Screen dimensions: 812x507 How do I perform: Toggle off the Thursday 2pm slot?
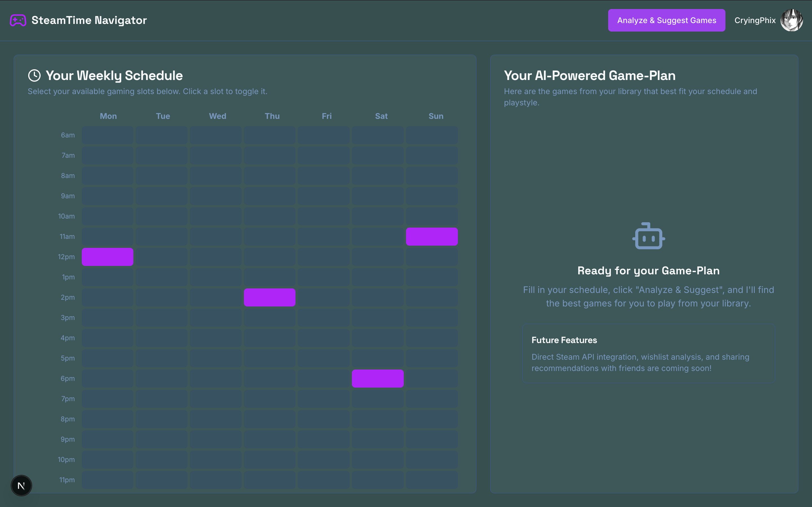click(270, 297)
